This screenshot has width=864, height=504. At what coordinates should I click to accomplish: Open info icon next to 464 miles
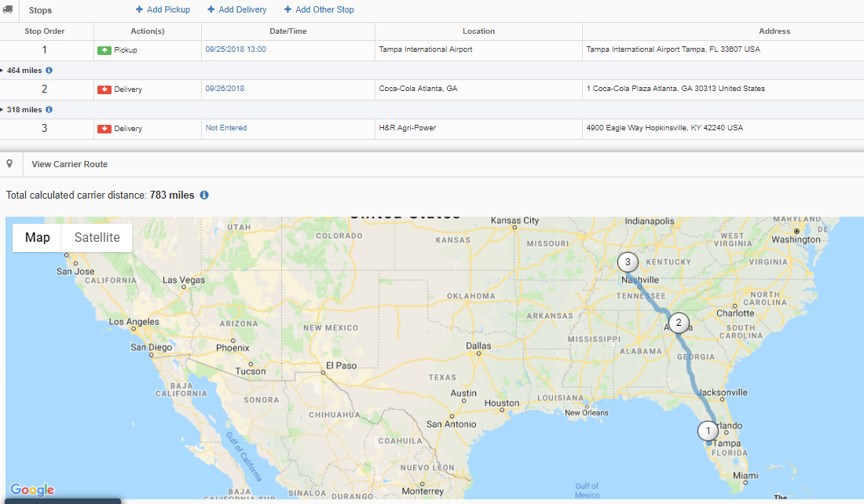[49, 71]
